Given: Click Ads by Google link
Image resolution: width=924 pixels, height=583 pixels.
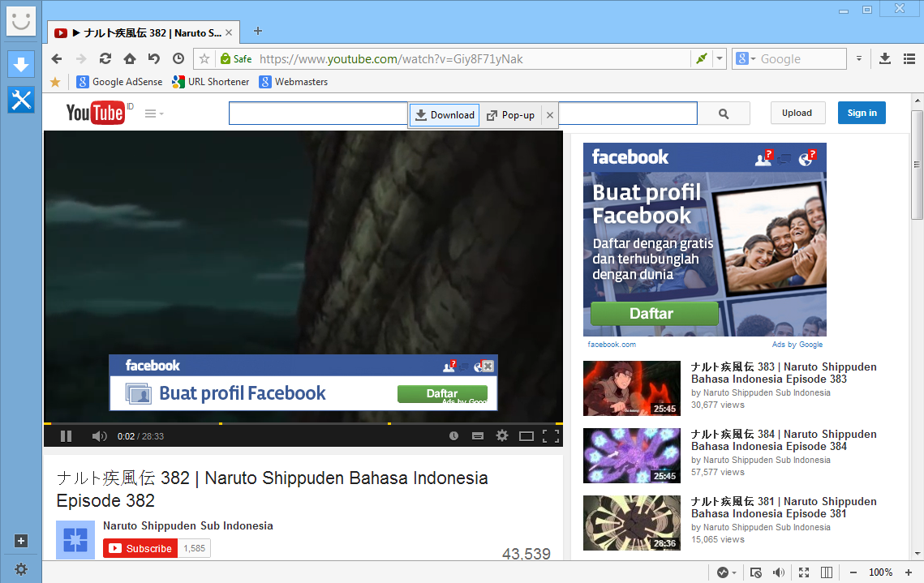Looking at the screenshot, I should 797,345.
